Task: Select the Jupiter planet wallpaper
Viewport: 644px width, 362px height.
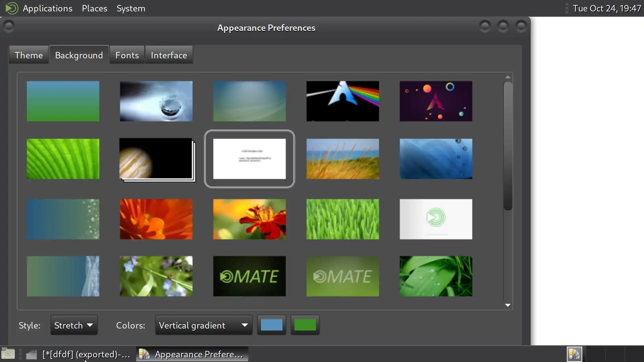Action: [x=156, y=159]
